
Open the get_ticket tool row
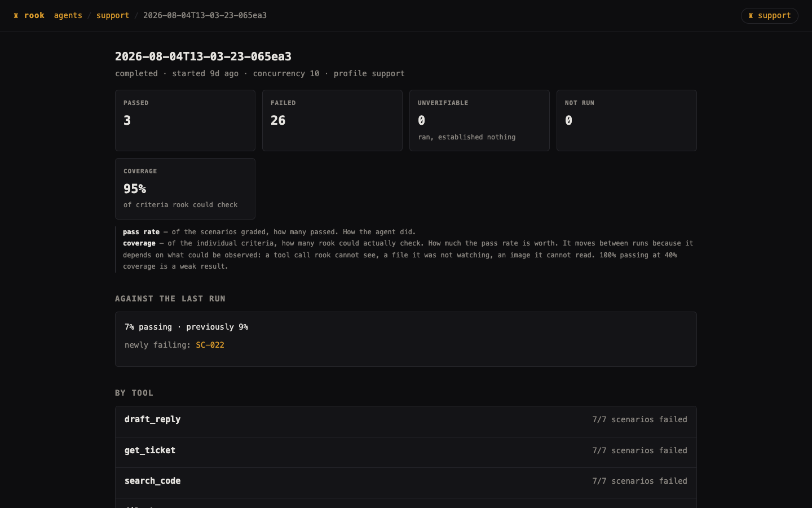(406, 452)
